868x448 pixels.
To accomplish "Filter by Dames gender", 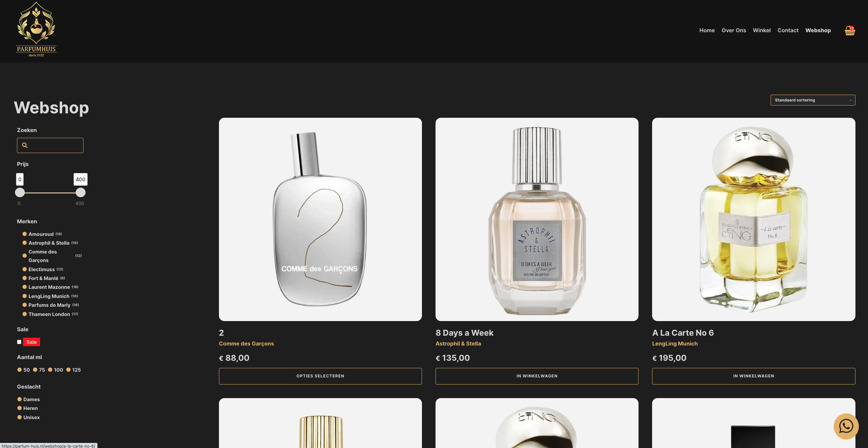I will 29,399.
